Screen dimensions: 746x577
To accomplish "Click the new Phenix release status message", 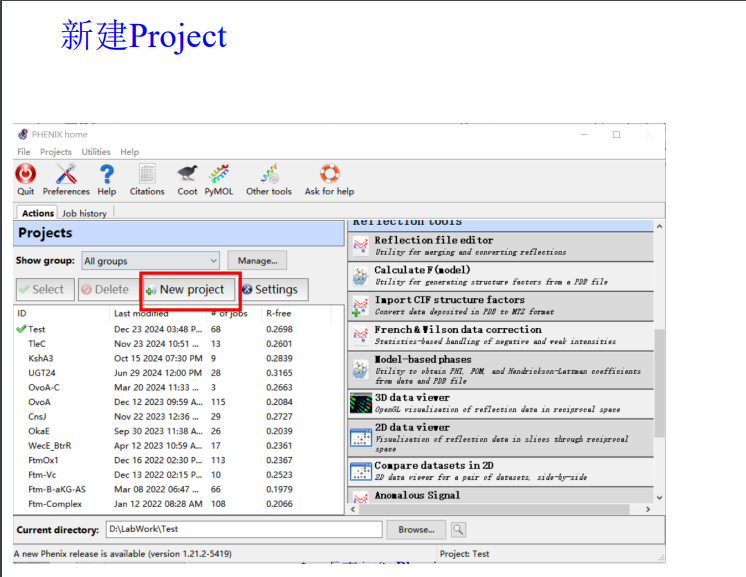I will 123,554.
